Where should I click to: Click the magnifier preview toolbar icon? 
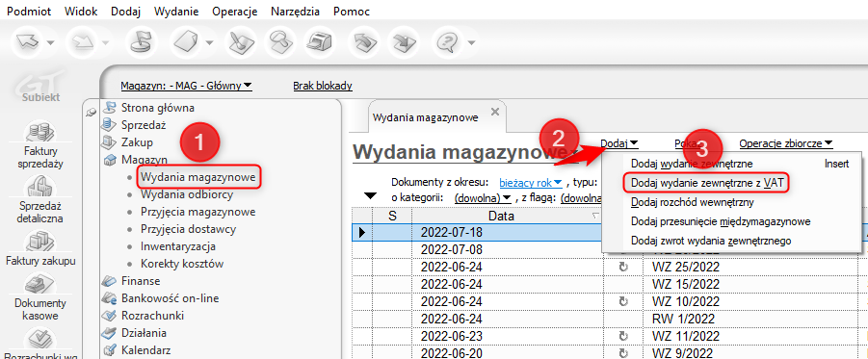click(x=281, y=42)
